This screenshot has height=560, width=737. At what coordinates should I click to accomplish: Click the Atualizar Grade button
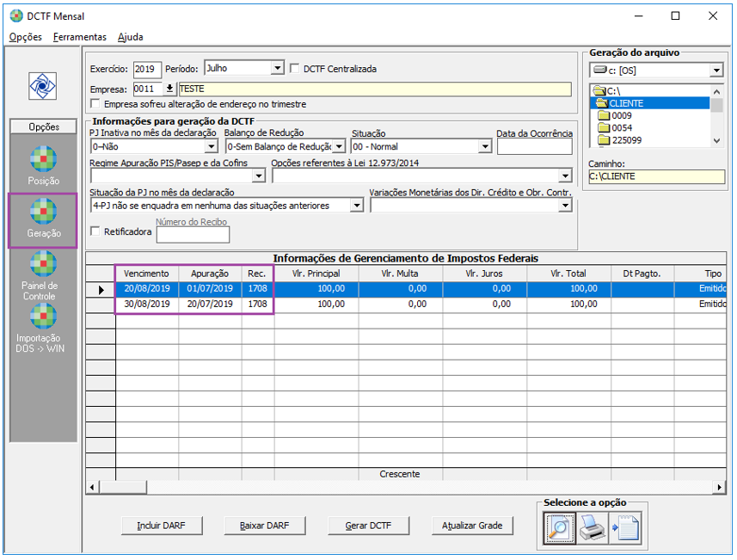(472, 526)
